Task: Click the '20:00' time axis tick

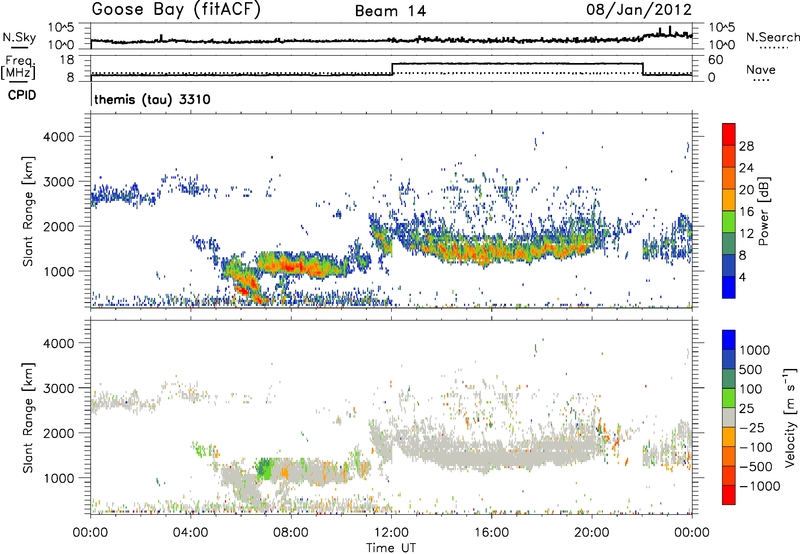Action: point(591,533)
